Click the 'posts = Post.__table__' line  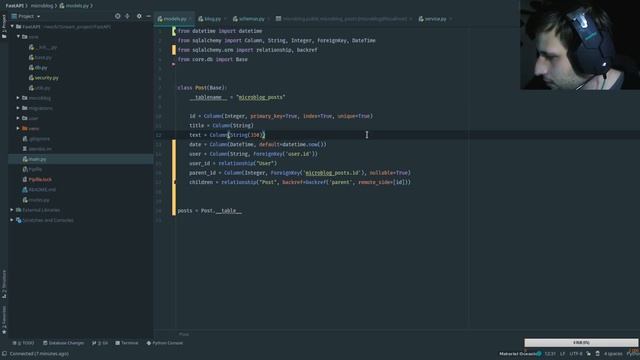click(209, 211)
